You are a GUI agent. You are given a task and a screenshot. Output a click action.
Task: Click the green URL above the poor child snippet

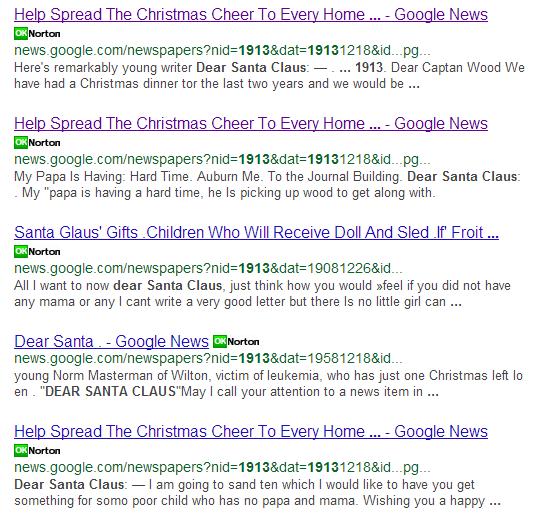click(222, 467)
